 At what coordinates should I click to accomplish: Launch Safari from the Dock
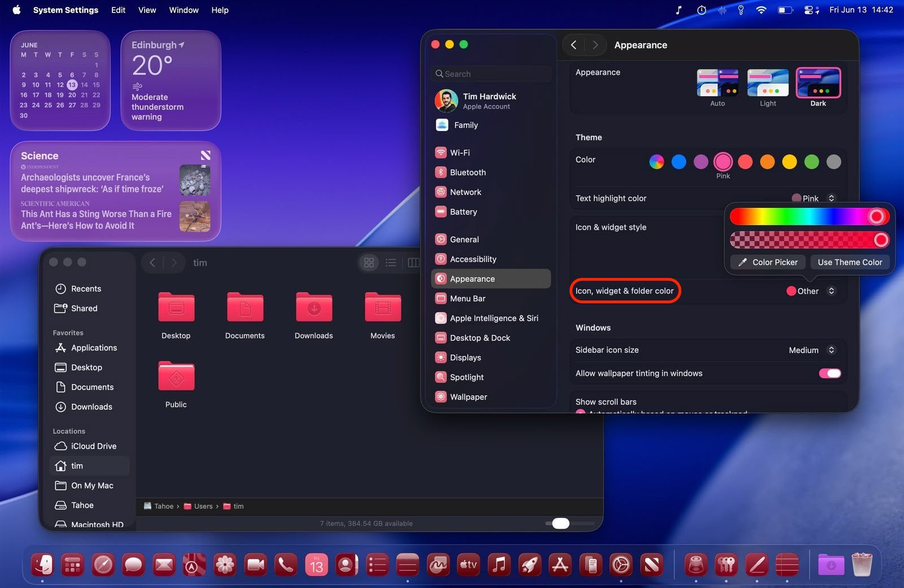coord(103,564)
